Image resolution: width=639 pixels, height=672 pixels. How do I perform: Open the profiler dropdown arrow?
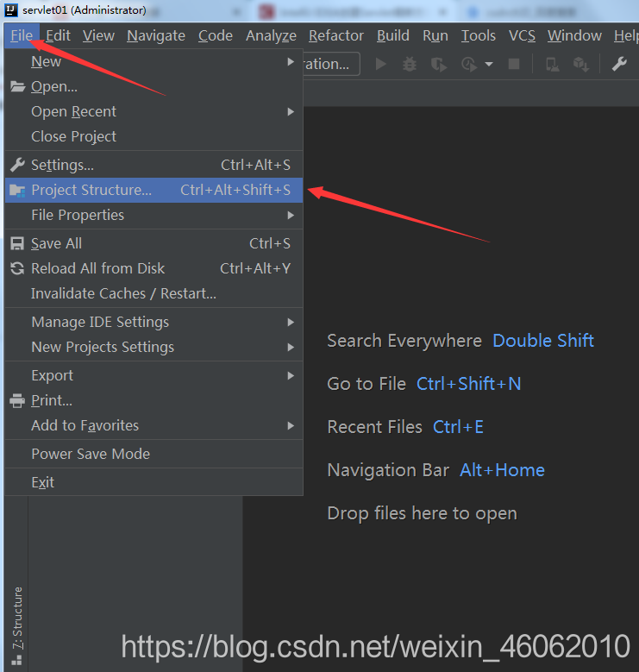(489, 65)
